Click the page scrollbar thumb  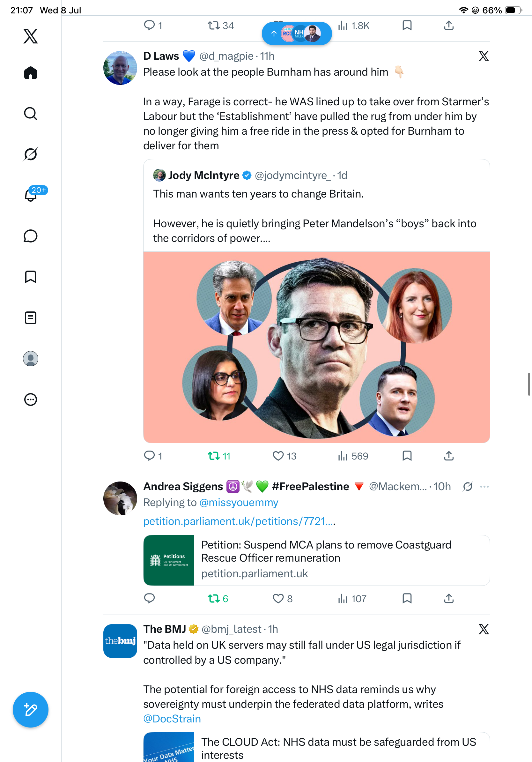(x=529, y=384)
